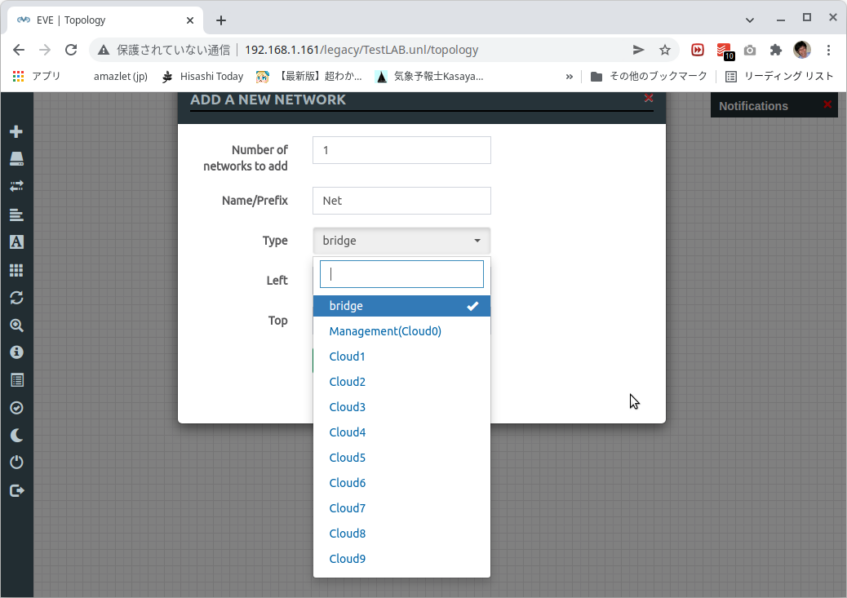Click the zoom magnifier sidebar icon

tap(16, 325)
